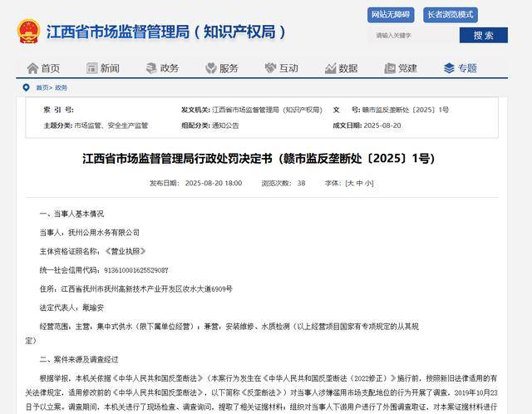The width and height of the screenshot is (532, 414).
Task: Click the 服务 nav icon
Action: click(210, 68)
